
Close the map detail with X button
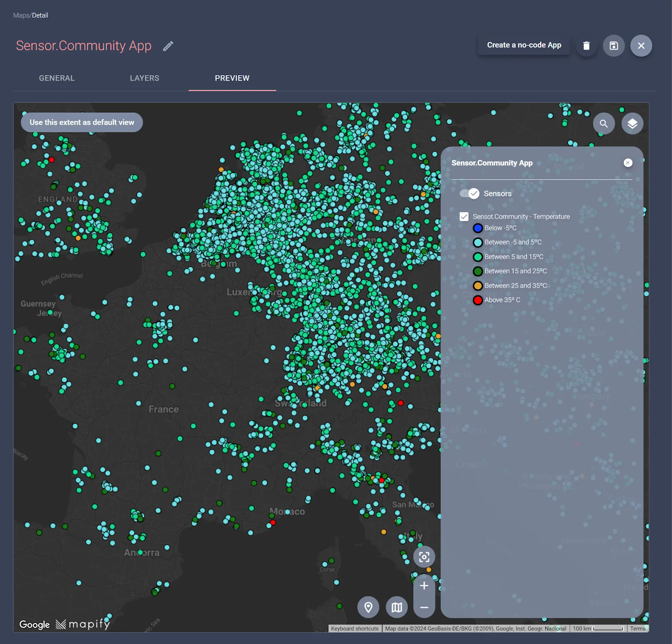[x=641, y=45]
